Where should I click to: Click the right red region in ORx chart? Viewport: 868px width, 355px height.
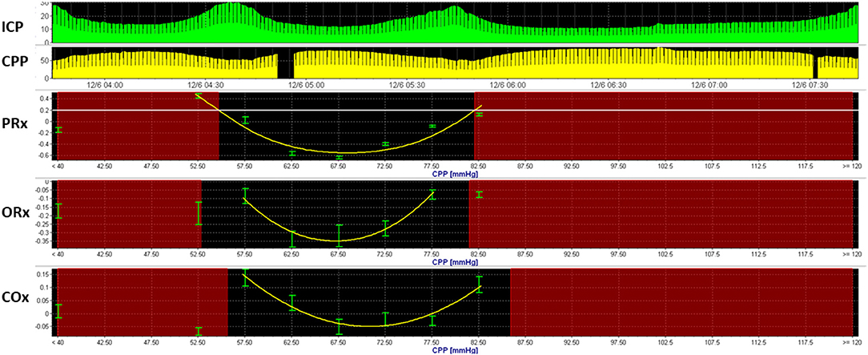click(661, 215)
